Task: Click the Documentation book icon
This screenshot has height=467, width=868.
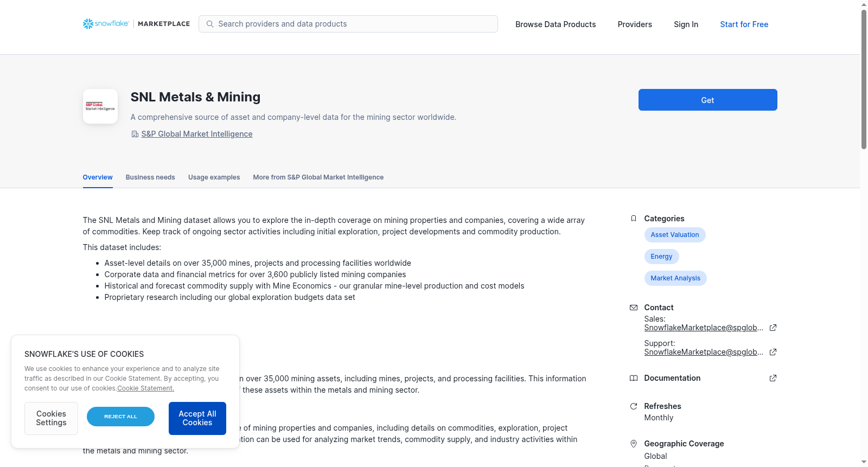Action: point(634,378)
